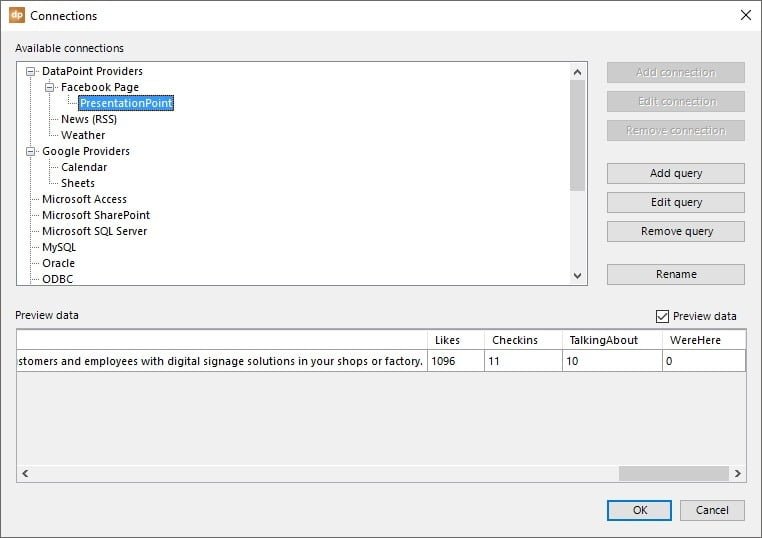Click the Edit query button
Viewport: 762px width, 538px height.
[675, 202]
